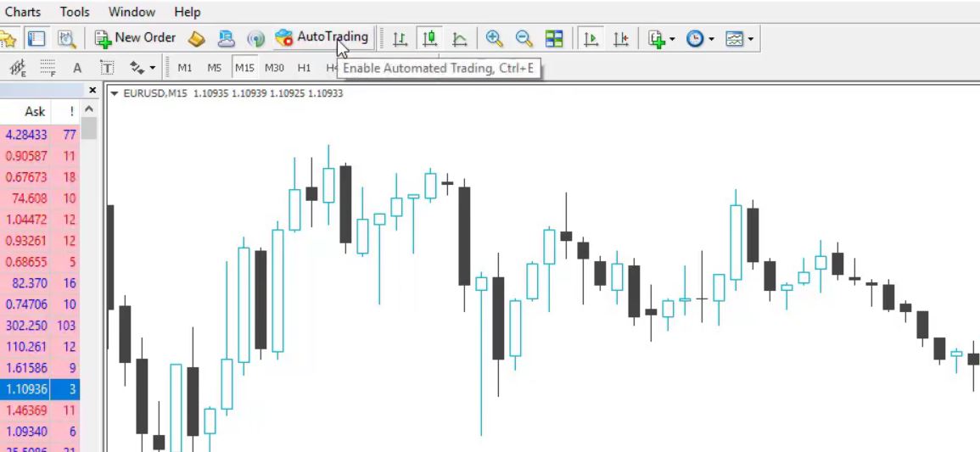980x452 pixels.
Task: Select the Fibonacci Retracement drawing tool
Action: [x=48, y=68]
